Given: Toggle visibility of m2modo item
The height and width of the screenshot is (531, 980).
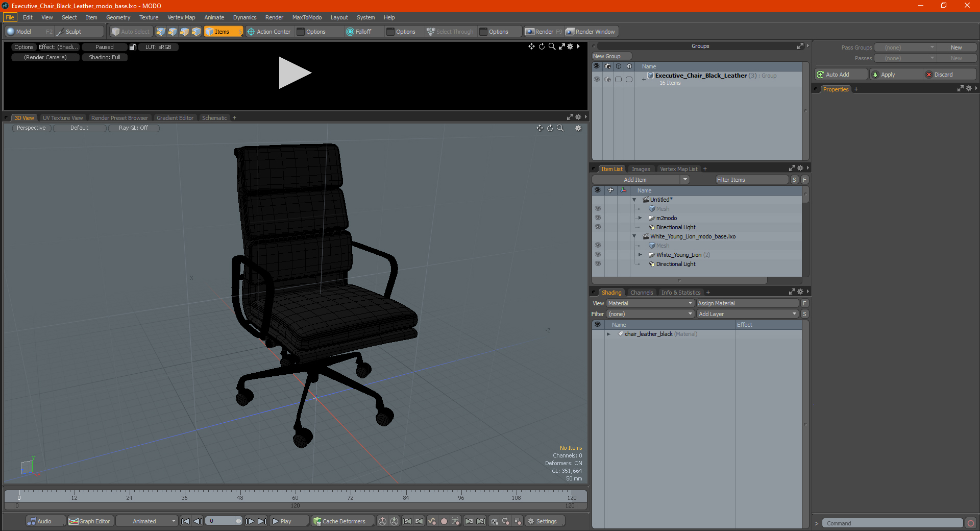Looking at the screenshot, I should click(x=598, y=218).
